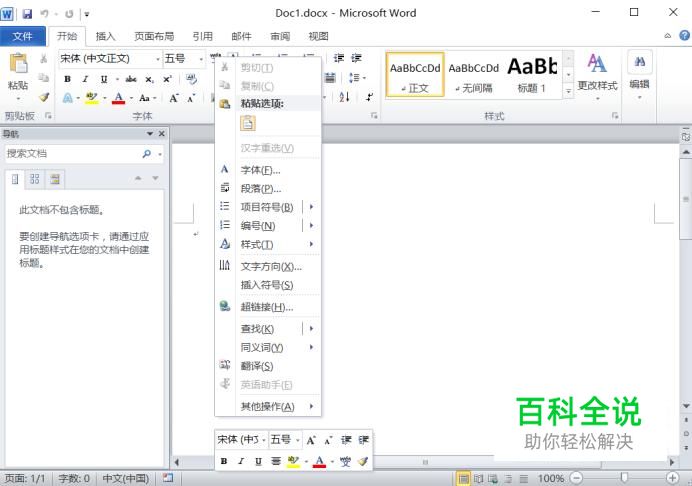
Task: Toggle Italic in the ribbon font group
Action: pos(85,79)
